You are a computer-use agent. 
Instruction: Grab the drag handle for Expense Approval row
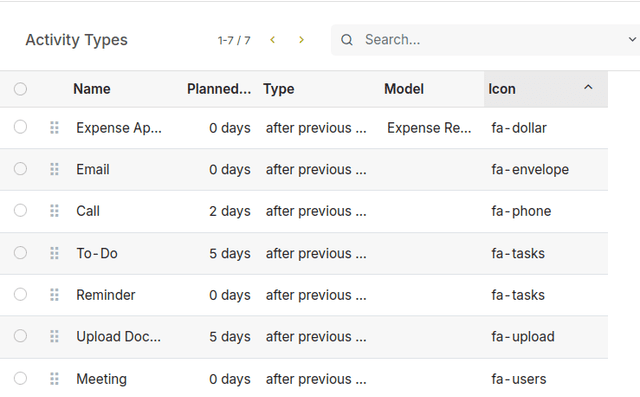click(x=54, y=128)
